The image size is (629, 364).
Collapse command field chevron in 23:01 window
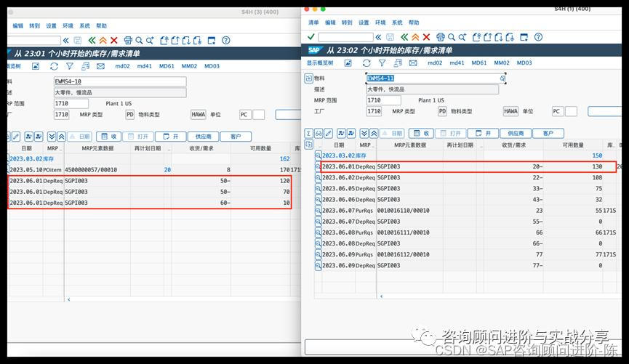65,40
